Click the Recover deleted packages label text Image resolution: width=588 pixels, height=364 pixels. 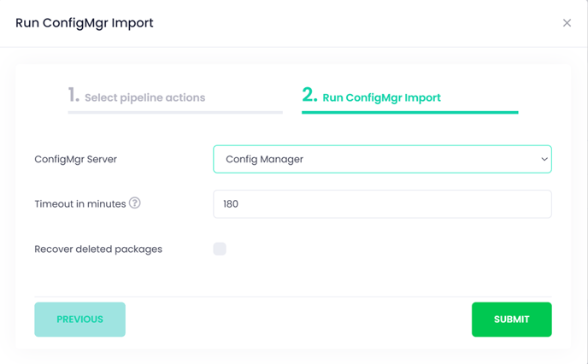(98, 250)
